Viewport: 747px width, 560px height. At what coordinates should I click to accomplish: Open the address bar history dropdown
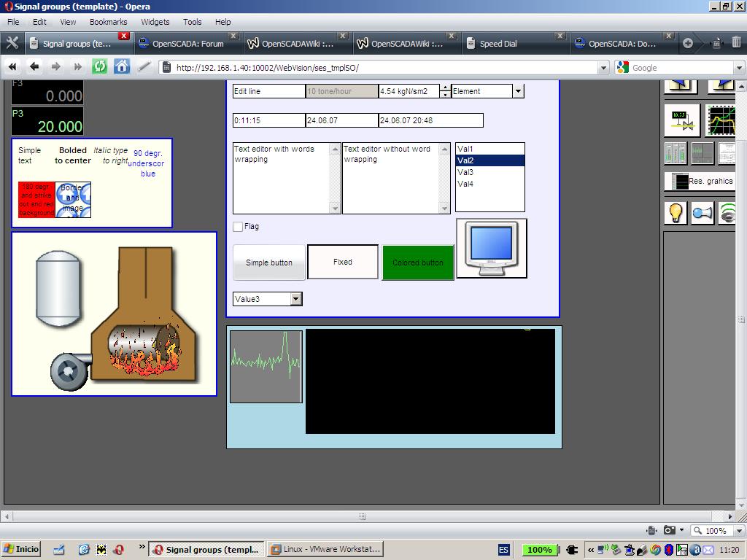pyautogui.click(x=603, y=68)
